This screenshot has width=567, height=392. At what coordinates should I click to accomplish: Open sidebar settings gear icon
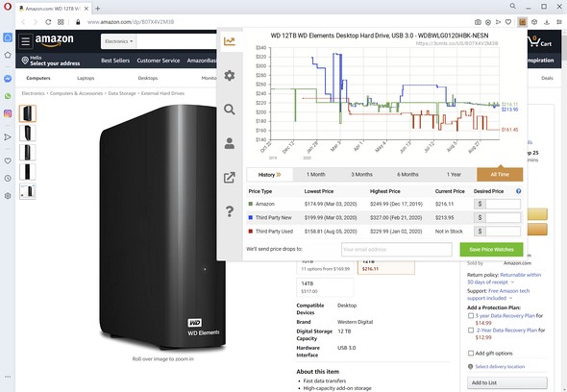click(8, 196)
